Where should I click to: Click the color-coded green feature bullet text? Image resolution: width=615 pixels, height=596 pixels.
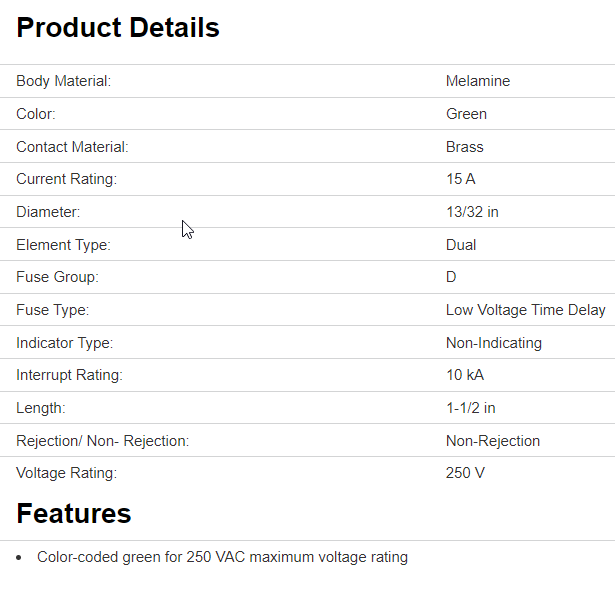click(x=222, y=557)
